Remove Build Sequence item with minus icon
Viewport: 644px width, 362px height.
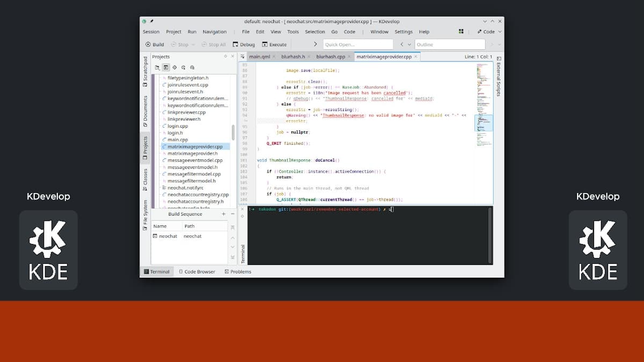pyautogui.click(x=232, y=214)
